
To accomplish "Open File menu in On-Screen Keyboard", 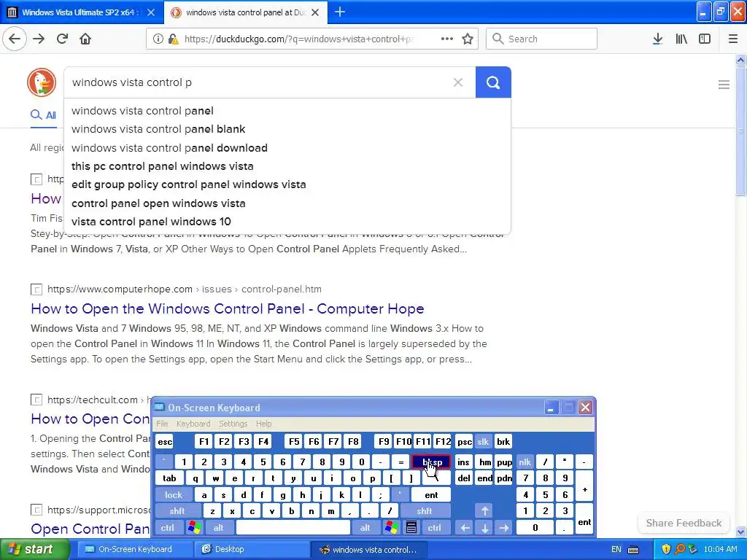I will point(163,424).
